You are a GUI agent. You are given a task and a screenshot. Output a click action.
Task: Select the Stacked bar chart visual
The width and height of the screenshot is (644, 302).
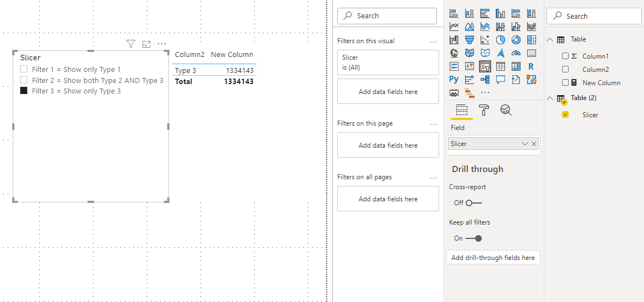pos(454,13)
